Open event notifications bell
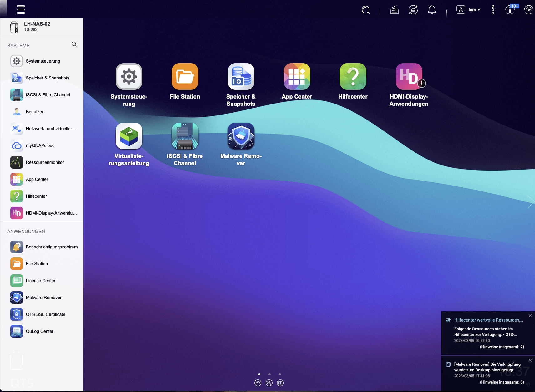Image resolution: width=535 pixels, height=392 pixels. point(432,10)
